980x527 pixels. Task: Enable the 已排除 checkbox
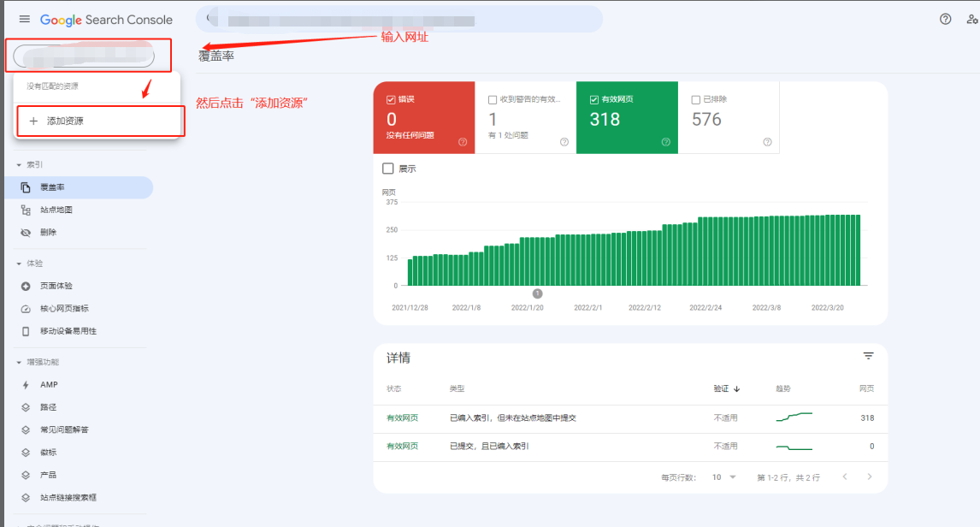click(695, 99)
